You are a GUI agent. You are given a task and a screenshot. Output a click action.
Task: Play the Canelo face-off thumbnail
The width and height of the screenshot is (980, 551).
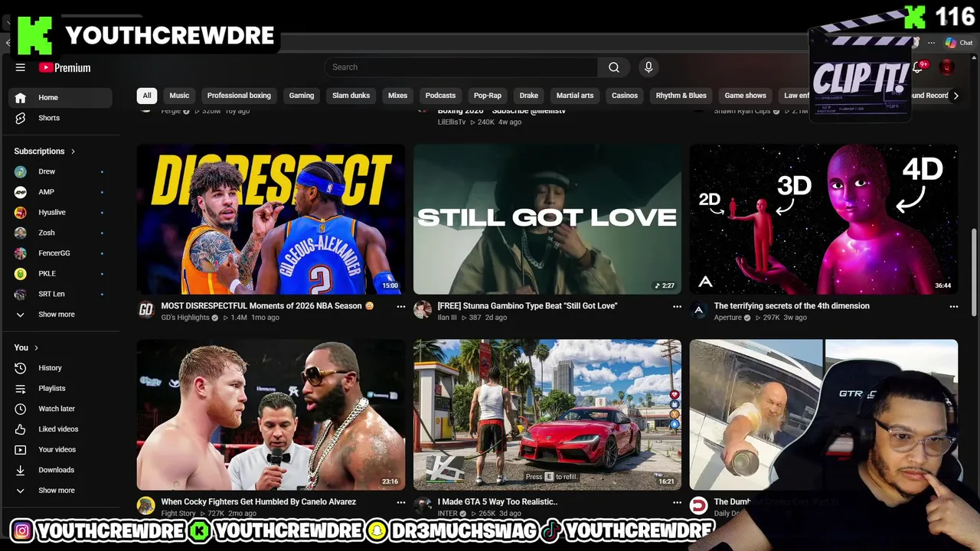pos(271,415)
